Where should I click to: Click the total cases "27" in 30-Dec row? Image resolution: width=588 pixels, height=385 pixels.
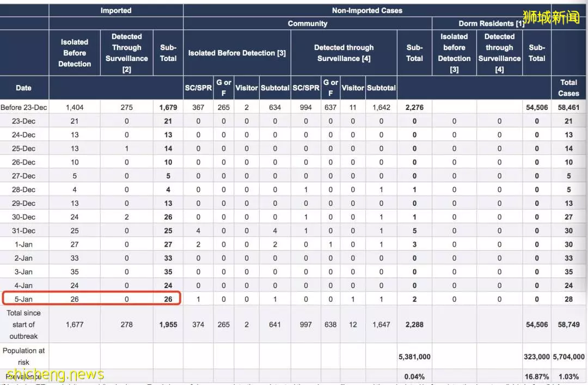tap(568, 217)
